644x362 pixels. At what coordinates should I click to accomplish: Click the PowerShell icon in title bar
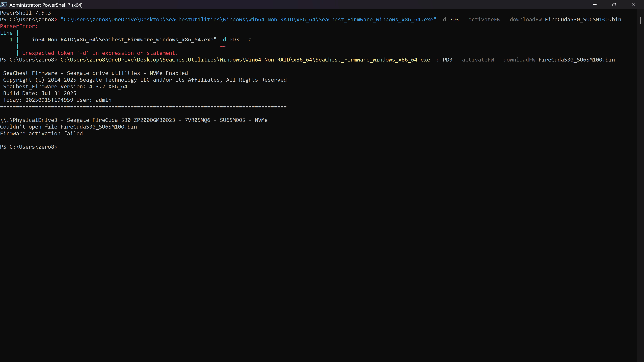click(x=4, y=5)
